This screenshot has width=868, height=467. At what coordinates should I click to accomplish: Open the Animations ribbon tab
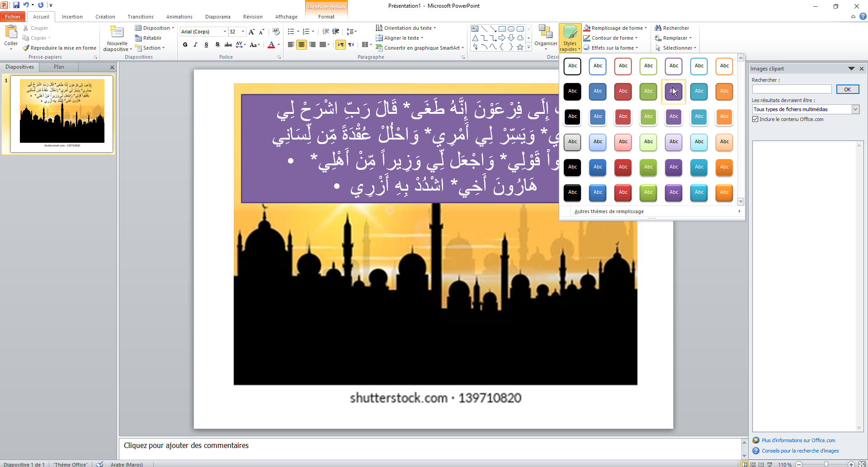click(179, 17)
